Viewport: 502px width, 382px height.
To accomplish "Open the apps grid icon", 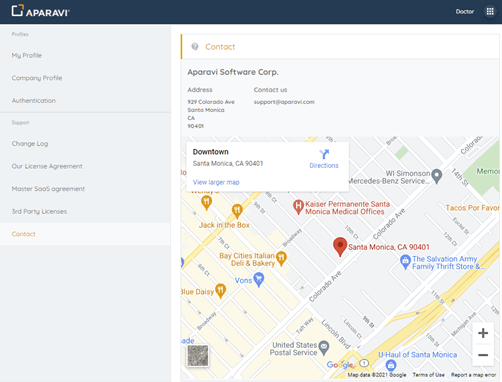I will pos(490,12).
